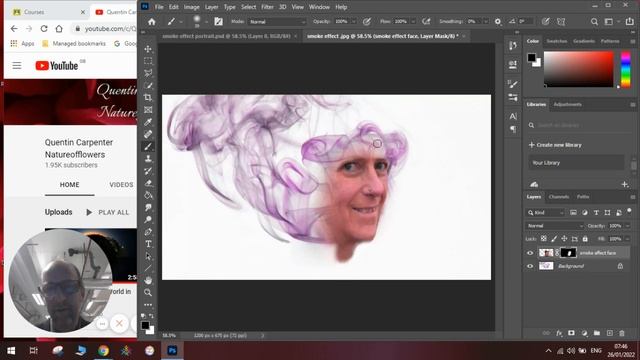Toggle Lock all padlock icon
The height and width of the screenshot is (360, 640).
[x=585, y=239]
